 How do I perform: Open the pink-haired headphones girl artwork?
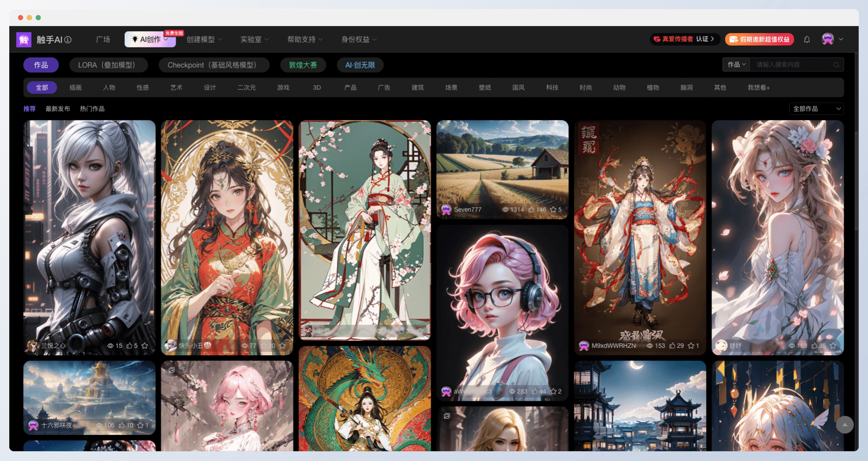tap(502, 310)
